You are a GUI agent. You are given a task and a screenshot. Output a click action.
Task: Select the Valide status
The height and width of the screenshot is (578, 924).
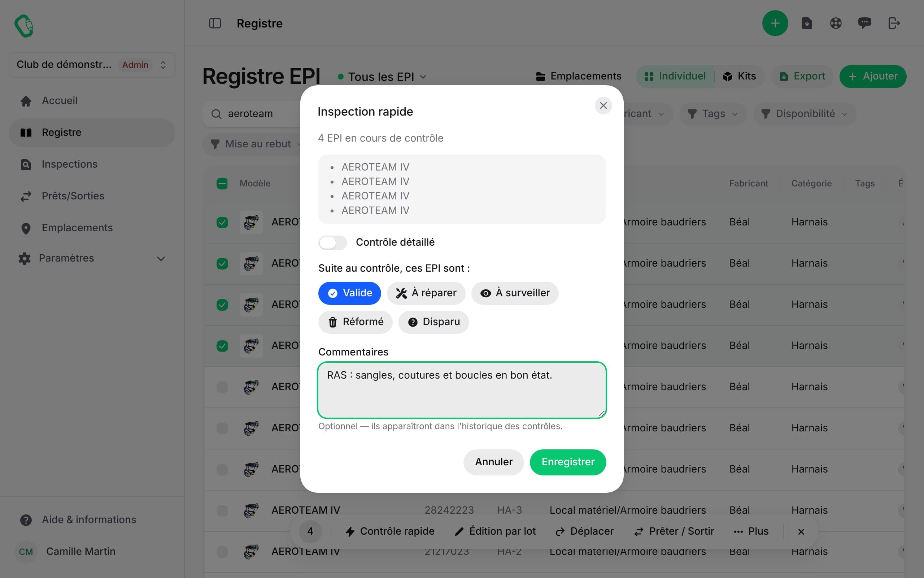[349, 293]
